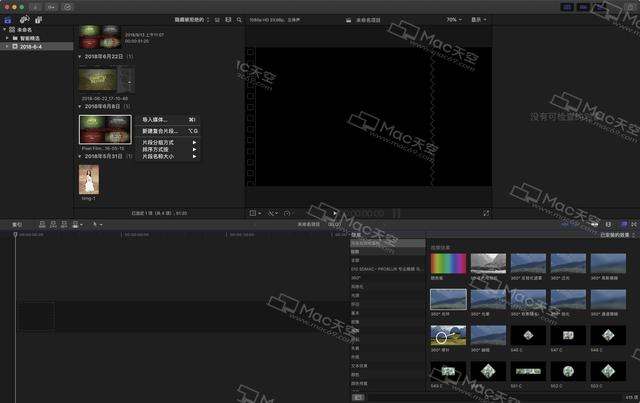Viewport: 640px width, 403px height.
Task: Click the connect clip to storyline icon
Action: point(42,225)
